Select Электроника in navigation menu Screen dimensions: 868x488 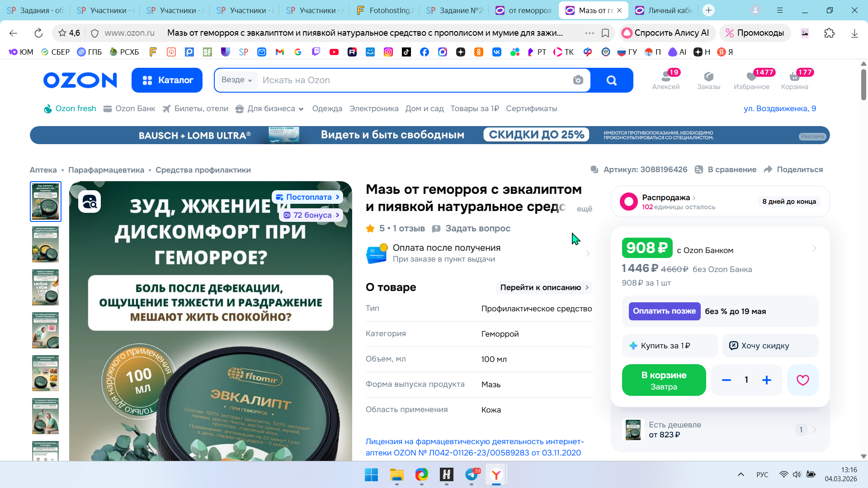coord(373,108)
